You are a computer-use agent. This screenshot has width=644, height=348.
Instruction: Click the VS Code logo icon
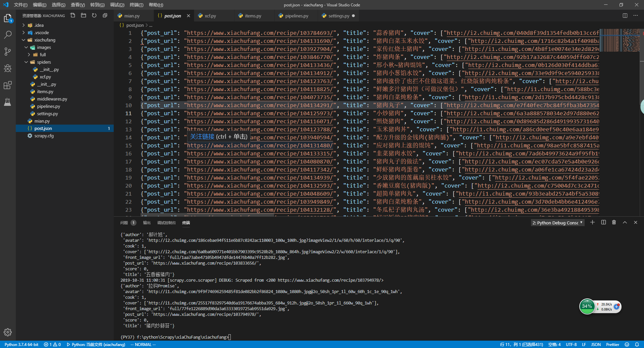click(x=6, y=5)
